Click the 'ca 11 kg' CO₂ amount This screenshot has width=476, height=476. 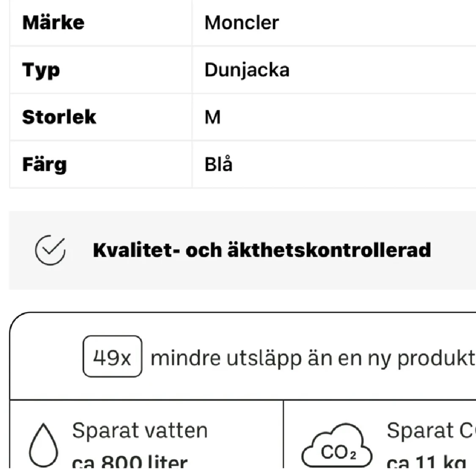point(426,462)
